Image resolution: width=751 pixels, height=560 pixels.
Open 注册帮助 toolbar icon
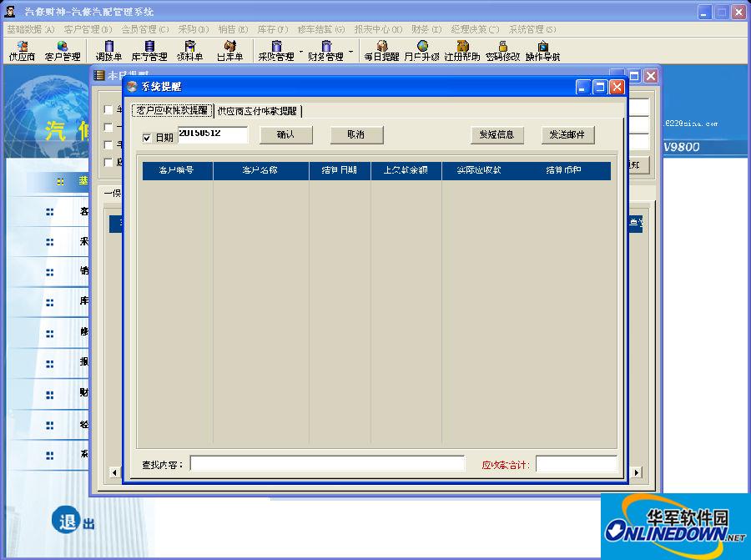point(462,51)
